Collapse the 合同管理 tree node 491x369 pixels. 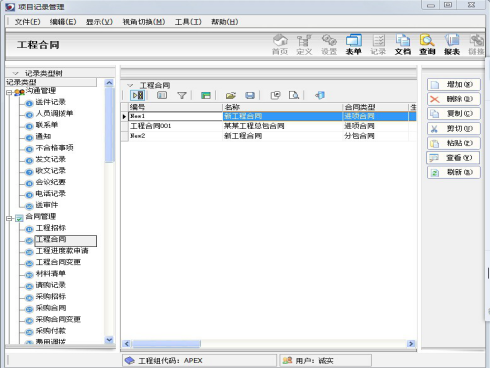(x=9, y=218)
